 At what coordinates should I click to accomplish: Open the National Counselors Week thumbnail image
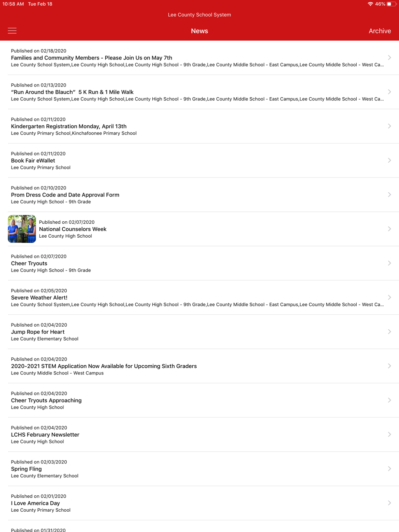(x=22, y=229)
